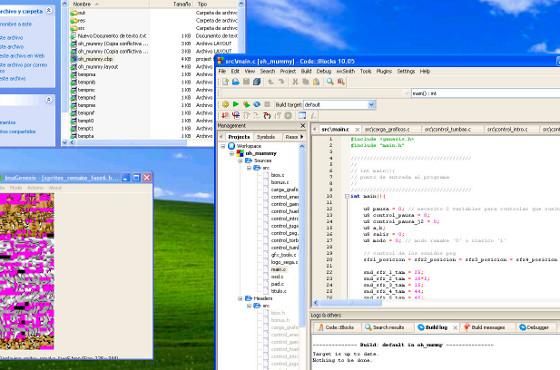
Task: Click 'este archivo en Web' link in Explorer
Action: tap(22, 56)
